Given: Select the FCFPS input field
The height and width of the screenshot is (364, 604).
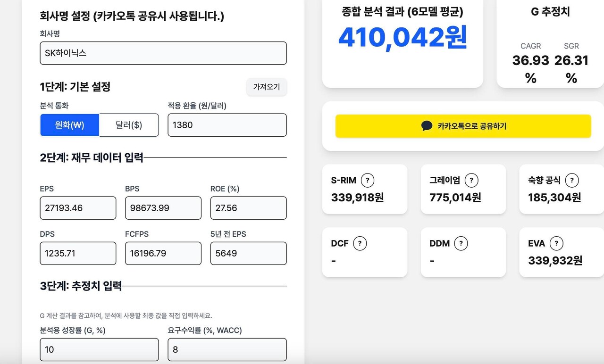Looking at the screenshot, I should (x=163, y=253).
